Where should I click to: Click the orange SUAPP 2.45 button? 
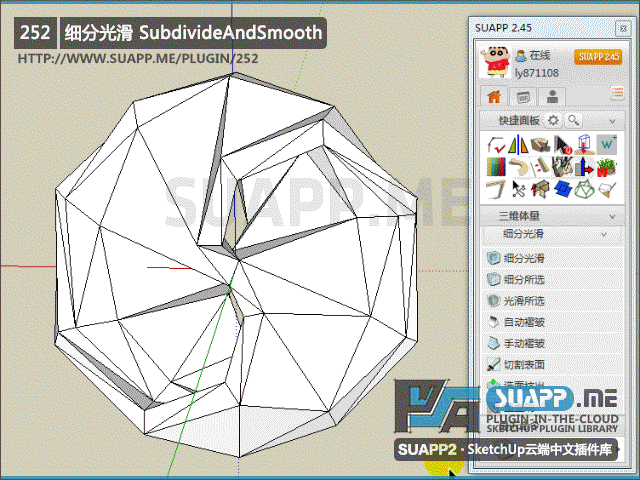(598, 57)
